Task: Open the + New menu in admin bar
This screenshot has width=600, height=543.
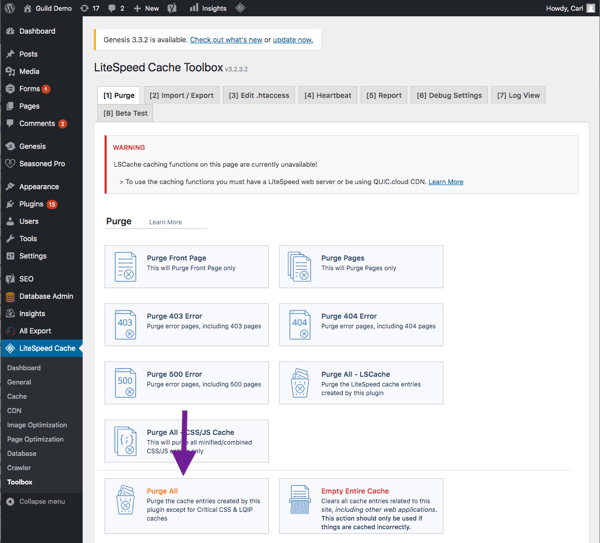Action: [146, 8]
